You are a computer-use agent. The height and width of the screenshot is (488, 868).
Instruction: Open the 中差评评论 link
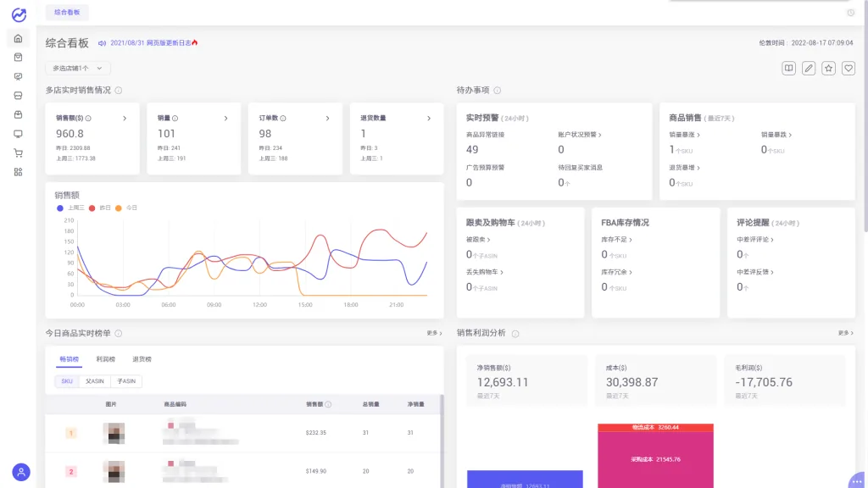755,240
